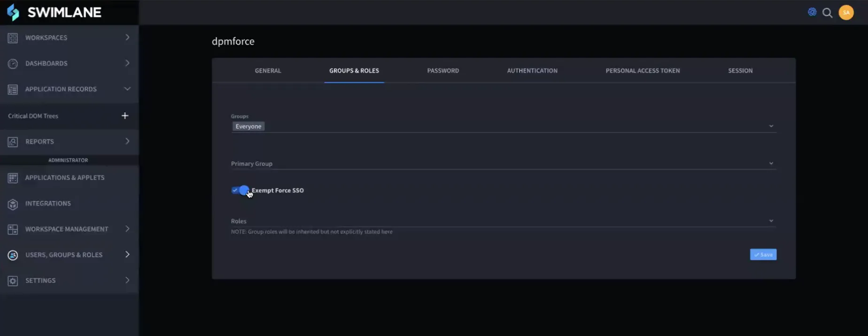Expand the Primary Group dropdown
The image size is (868, 336).
(x=503, y=164)
